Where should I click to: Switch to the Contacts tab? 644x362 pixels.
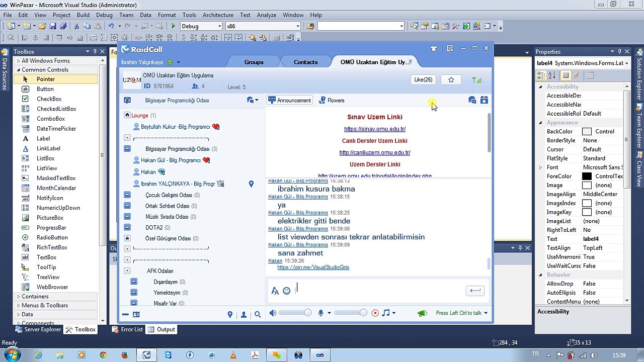[305, 62]
